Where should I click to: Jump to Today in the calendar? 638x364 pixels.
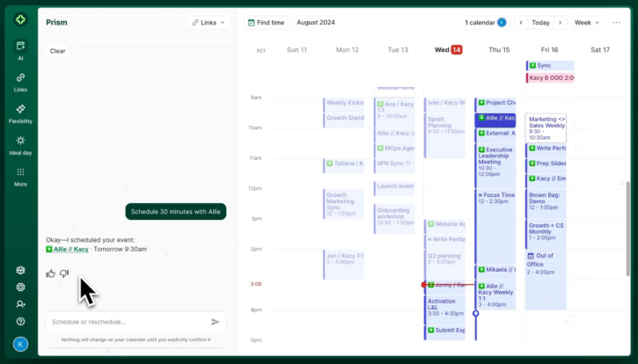click(540, 23)
